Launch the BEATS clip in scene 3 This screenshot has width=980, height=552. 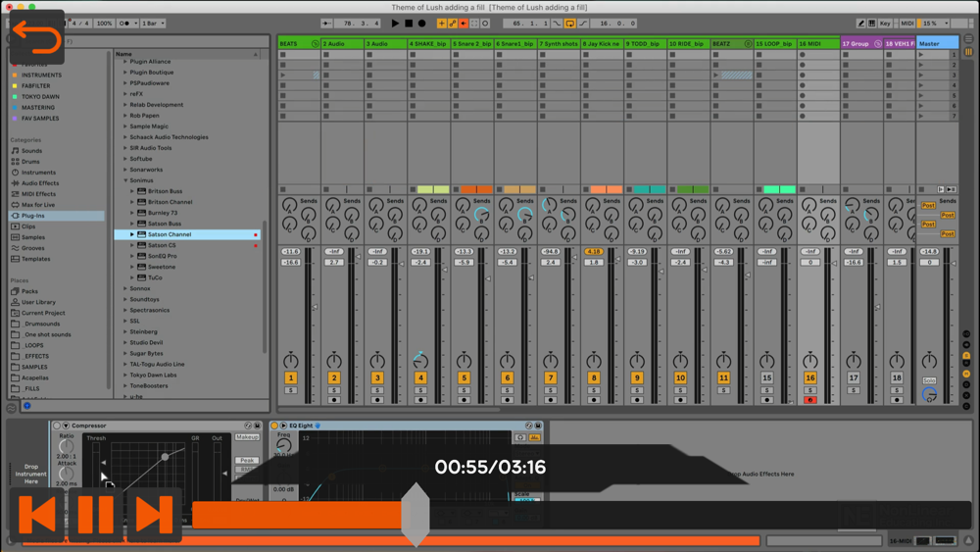(283, 75)
